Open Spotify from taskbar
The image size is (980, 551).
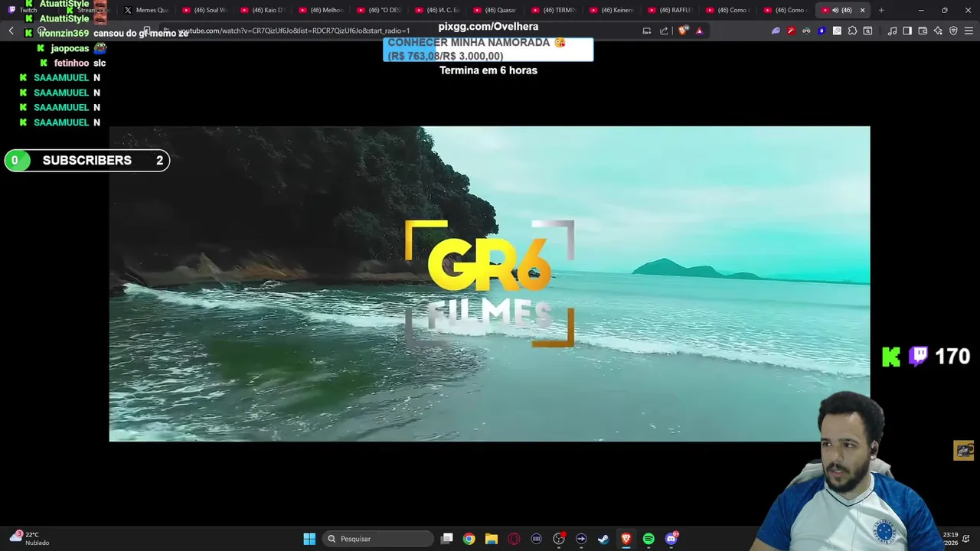click(x=648, y=539)
